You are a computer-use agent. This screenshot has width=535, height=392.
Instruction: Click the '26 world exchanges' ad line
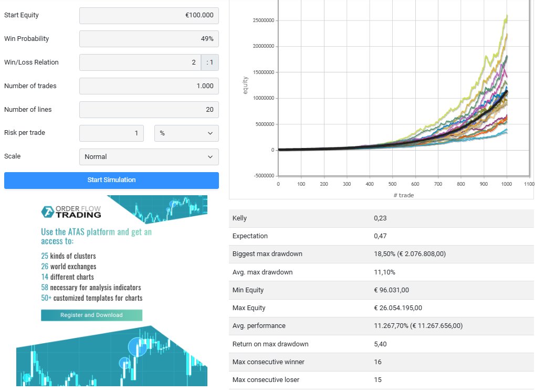tap(69, 267)
